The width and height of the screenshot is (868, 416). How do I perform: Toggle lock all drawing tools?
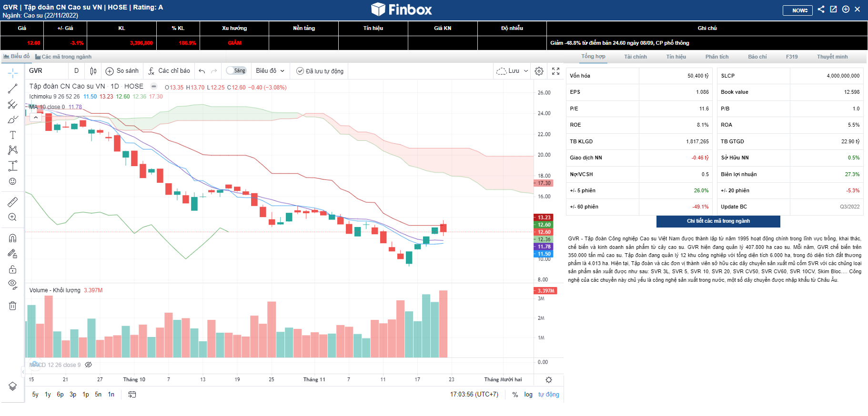tap(13, 269)
